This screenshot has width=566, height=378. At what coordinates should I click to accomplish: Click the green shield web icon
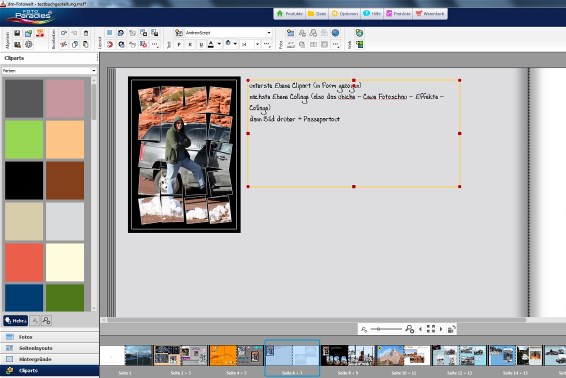(359, 33)
